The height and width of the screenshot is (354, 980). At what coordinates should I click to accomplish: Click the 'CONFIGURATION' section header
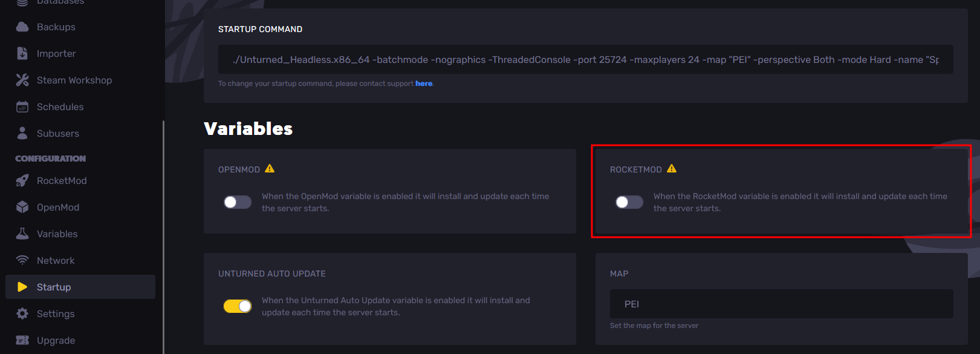point(50,159)
